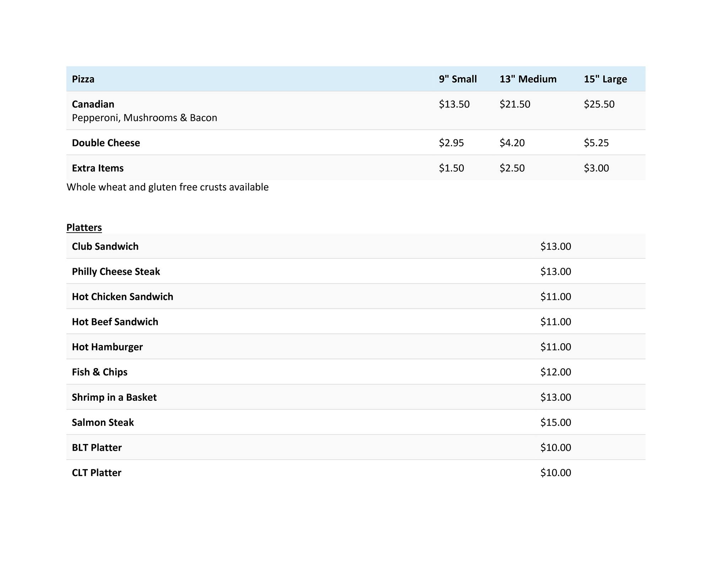The image size is (728, 562).
Task: Click the 13" Medium column header
Action: point(528,79)
